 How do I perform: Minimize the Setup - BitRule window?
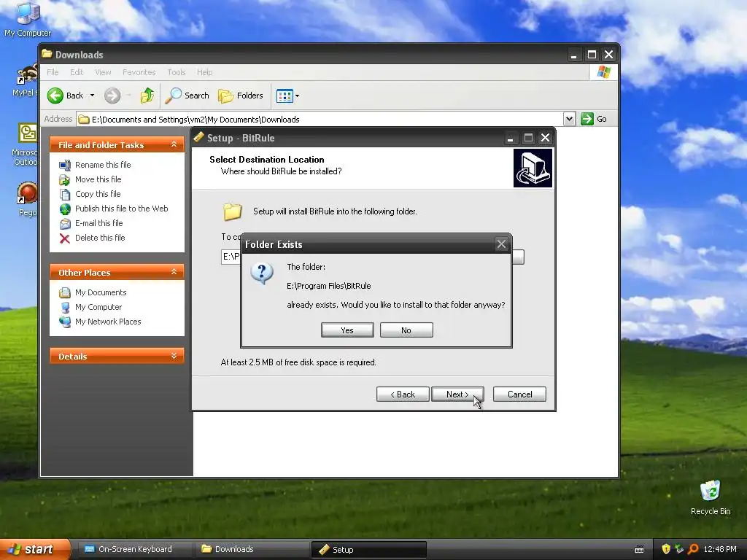click(510, 138)
